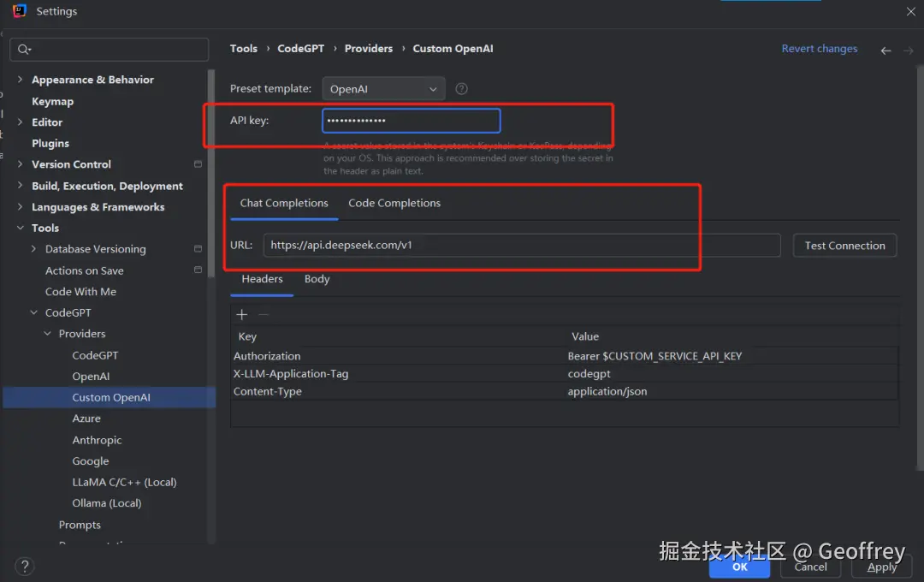Collapse the CodeGPT node

point(33,312)
